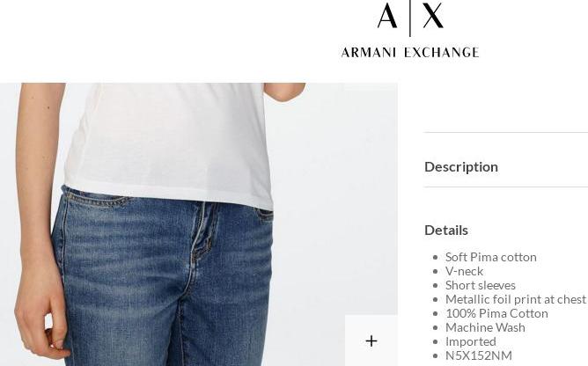Screen dimensions: 588x366
Task: Collapse the Details section heading
Action: [446, 231]
